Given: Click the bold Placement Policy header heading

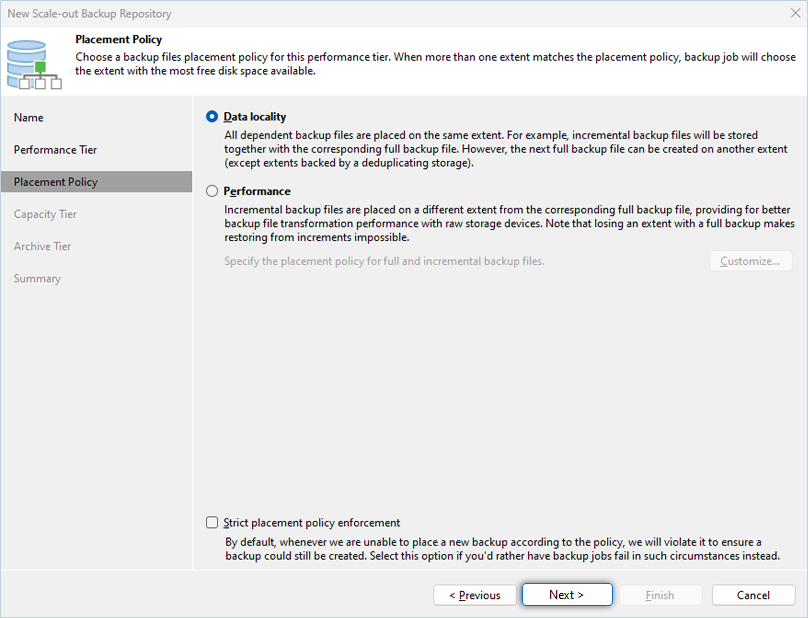Looking at the screenshot, I should 119,40.
